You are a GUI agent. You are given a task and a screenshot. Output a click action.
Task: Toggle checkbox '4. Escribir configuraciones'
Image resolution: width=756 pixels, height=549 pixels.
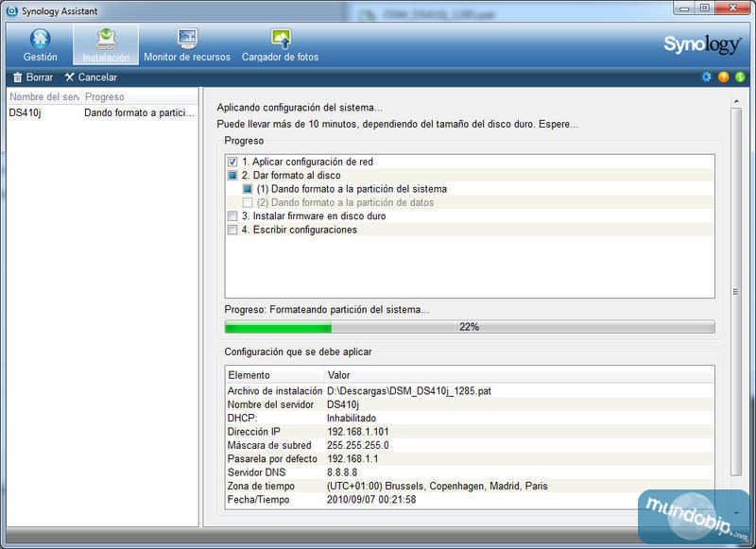coord(232,230)
